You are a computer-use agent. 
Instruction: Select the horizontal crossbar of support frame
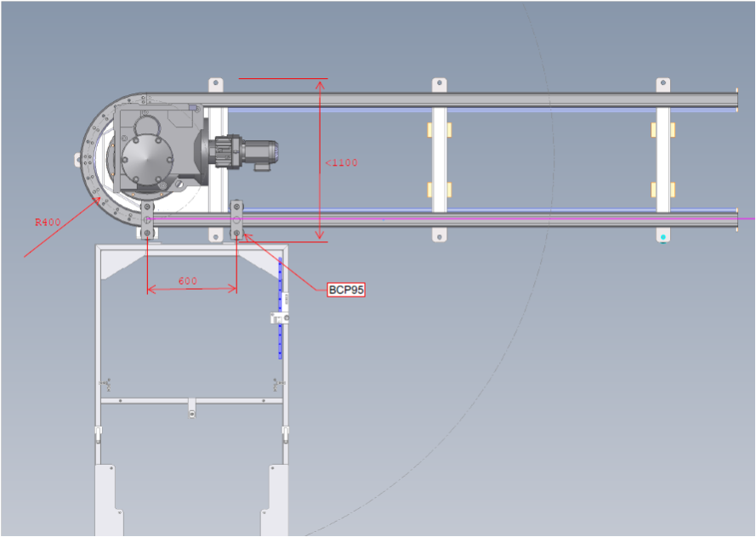(x=192, y=401)
